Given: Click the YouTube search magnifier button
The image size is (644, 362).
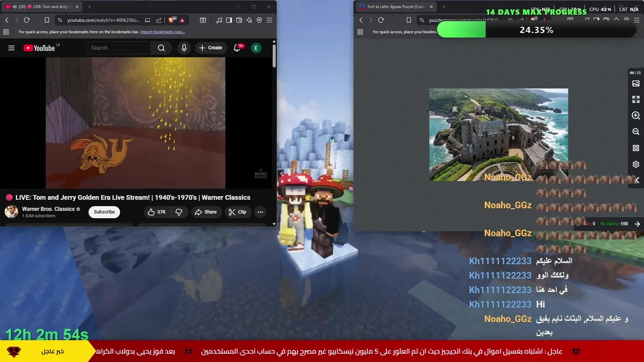Looking at the screenshot, I should pyautogui.click(x=161, y=48).
